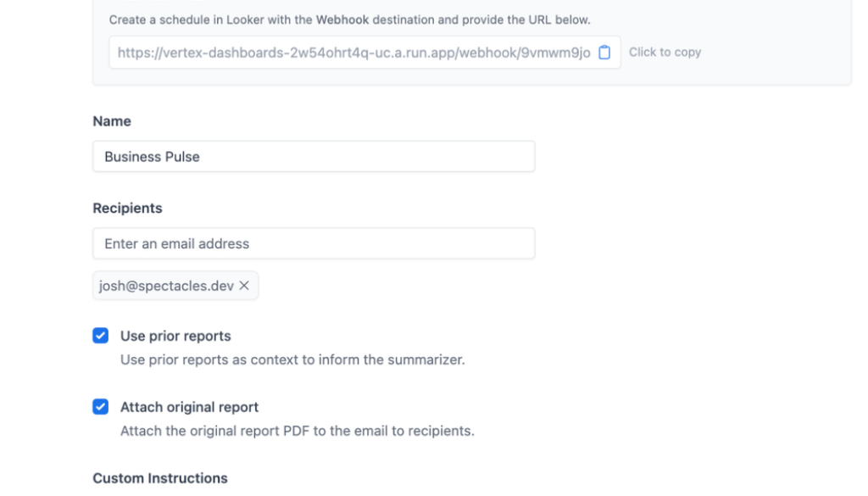Click the bold Webhook word in instructions
868x496 pixels.
(x=342, y=20)
